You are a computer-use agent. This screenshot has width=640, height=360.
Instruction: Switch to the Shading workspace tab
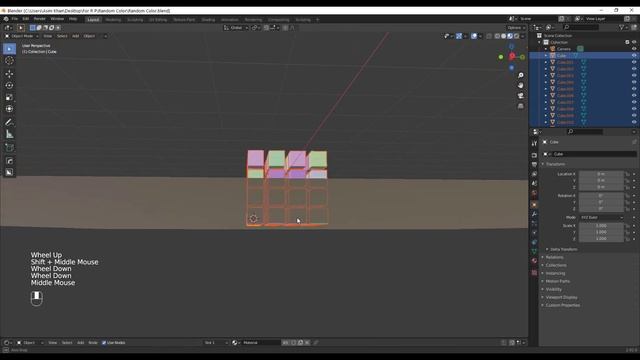point(208,20)
